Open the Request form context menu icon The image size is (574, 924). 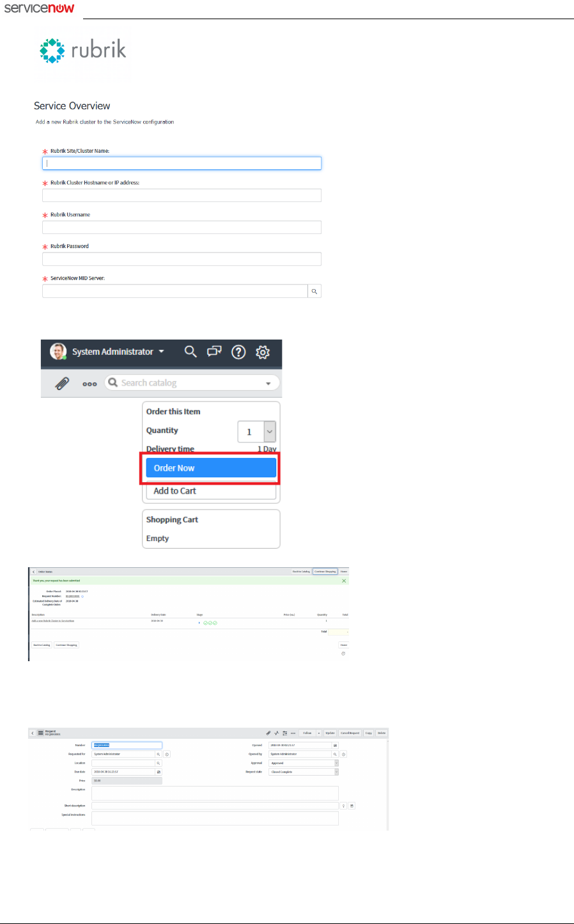click(40, 733)
